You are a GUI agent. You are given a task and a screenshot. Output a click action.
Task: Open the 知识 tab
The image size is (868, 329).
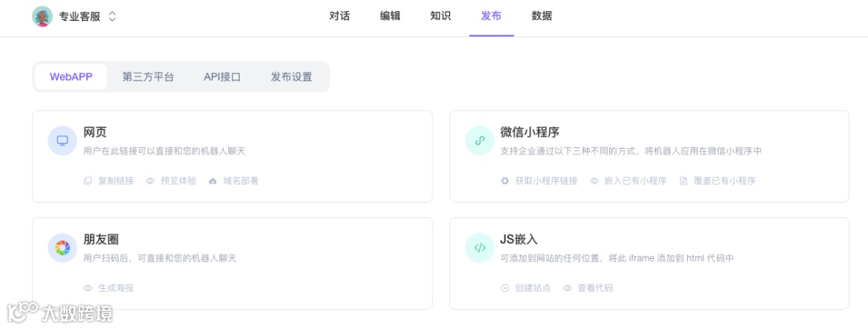(x=440, y=16)
